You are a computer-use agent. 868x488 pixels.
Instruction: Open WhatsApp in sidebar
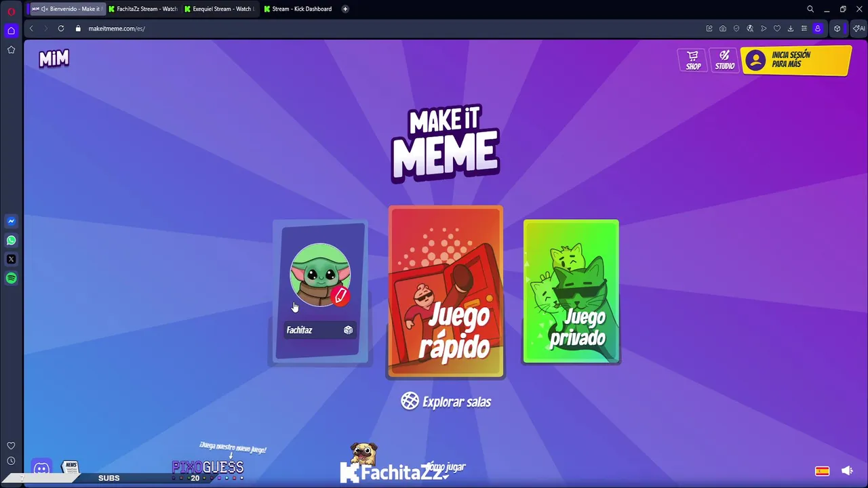point(11,240)
